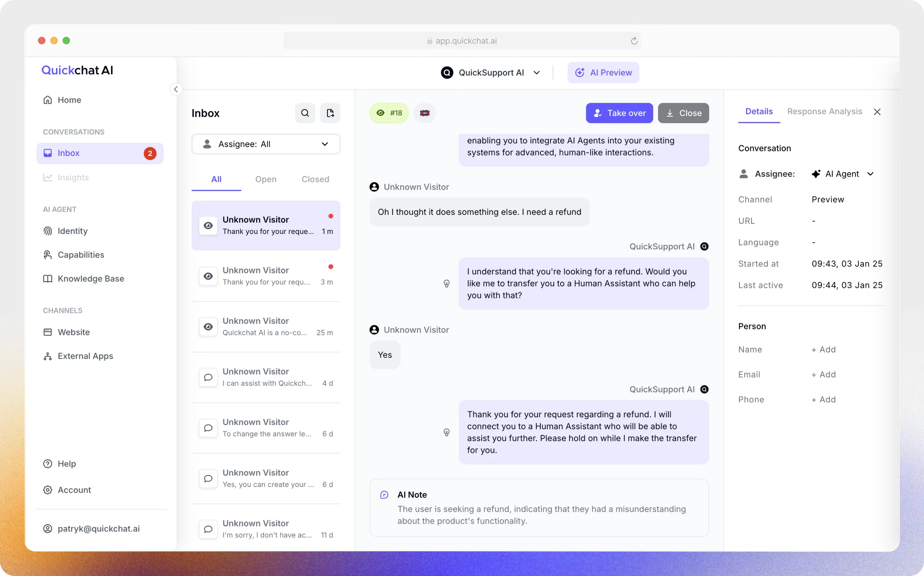This screenshot has width=924, height=576.
Task: Click the app.quickchat.ai address bar
Action: [462, 41]
